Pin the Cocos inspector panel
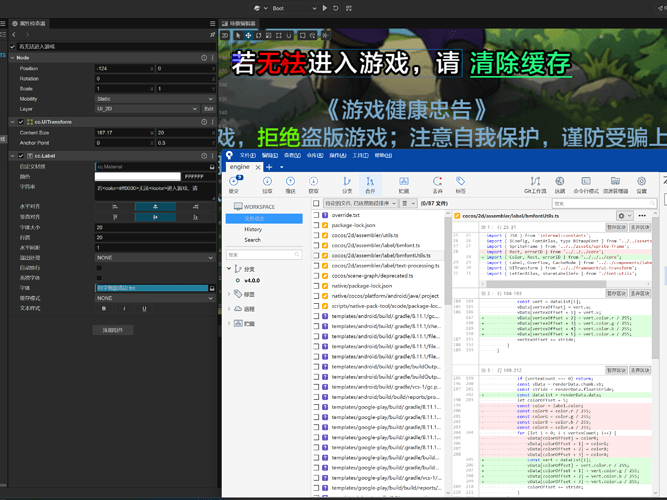The width and height of the screenshot is (667, 500). (212, 34)
